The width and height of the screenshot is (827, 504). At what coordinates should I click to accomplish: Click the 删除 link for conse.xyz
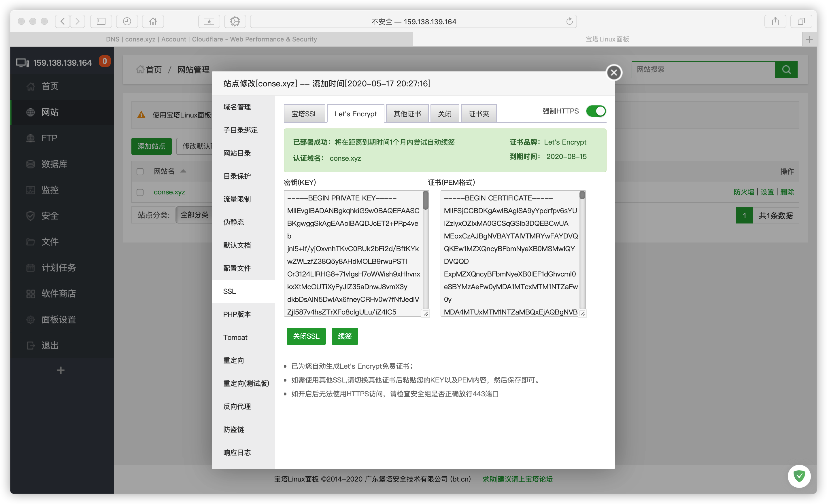point(787,192)
